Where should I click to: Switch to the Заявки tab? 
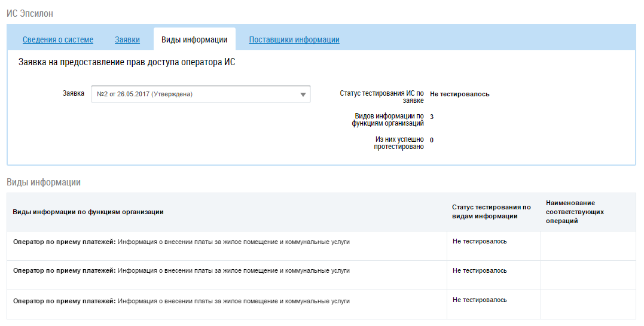click(x=127, y=40)
